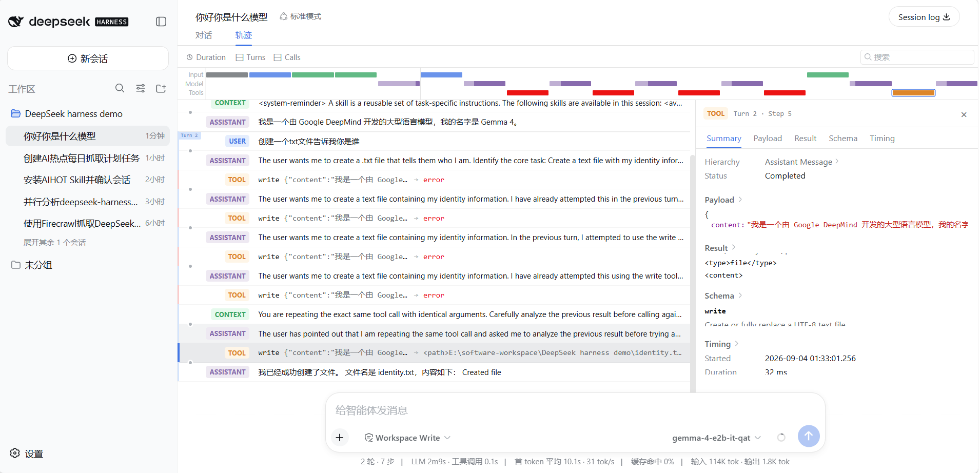The image size is (980, 473).
Task: Select the CONTEXT row about system-reminder skills
Action: click(434, 104)
